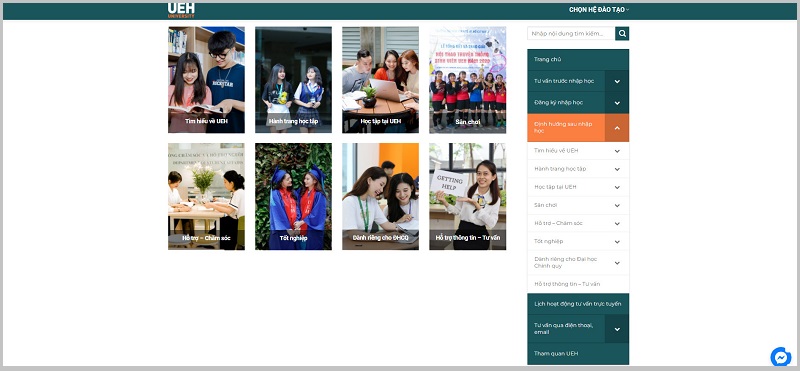Viewport: 800px width, 371px height.
Task: Open the 'Chọn hệ đào tạo' dropdown
Action: (x=599, y=10)
